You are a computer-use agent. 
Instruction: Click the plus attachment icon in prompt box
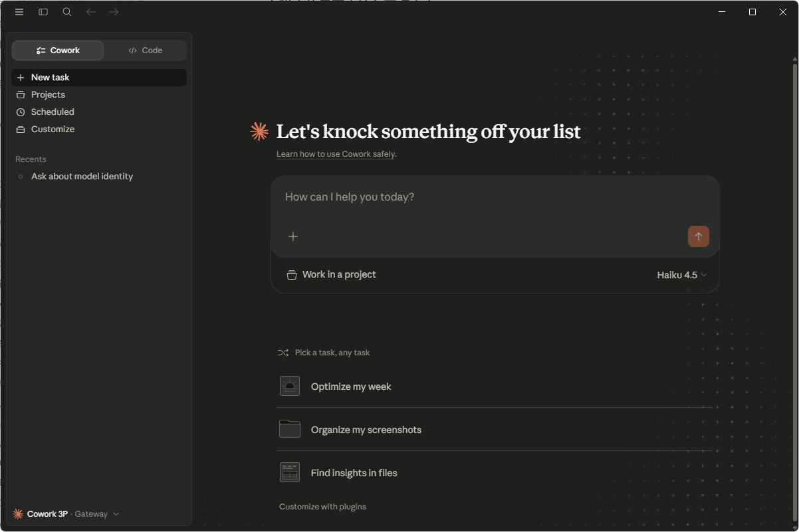click(293, 236)
